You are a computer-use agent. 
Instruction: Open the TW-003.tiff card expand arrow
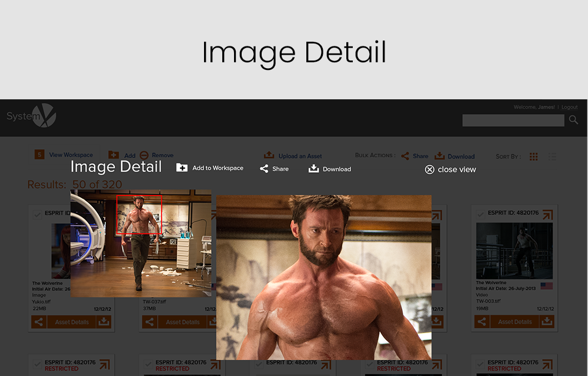coord(548,214)
